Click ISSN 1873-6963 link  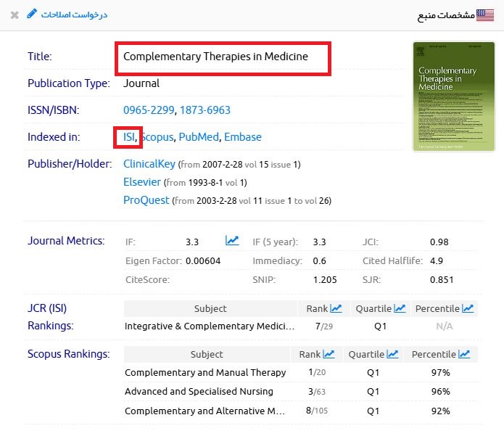[x=205, y=110]
